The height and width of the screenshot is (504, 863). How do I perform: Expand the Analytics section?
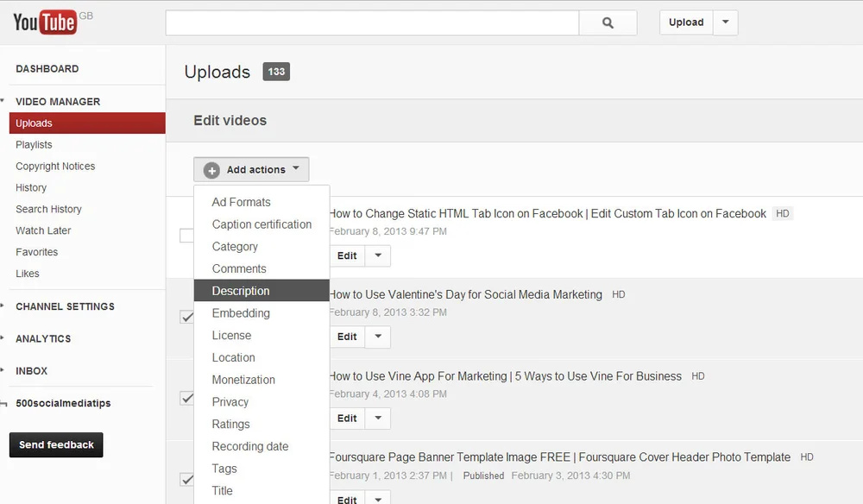43,339
